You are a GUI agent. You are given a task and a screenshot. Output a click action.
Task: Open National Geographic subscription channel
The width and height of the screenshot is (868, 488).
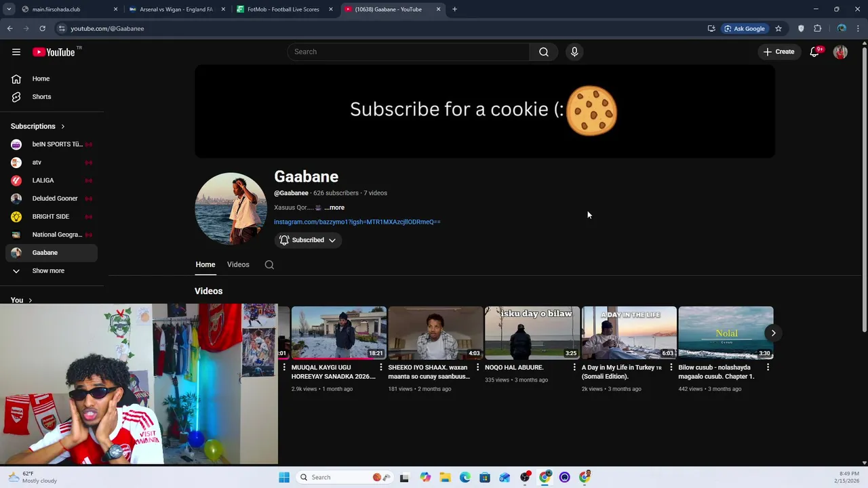click(52, 235)
